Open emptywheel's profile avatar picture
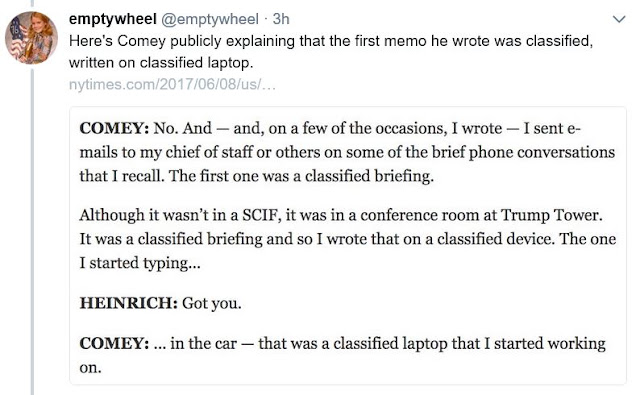The height and width of the screenshot is (395, 640). pyautogui.click(x=31, y=38)
